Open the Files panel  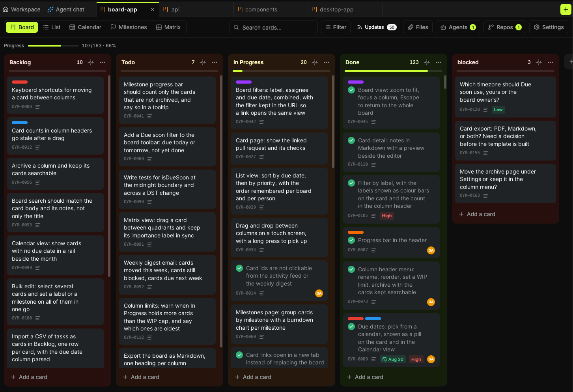(418, 27)
